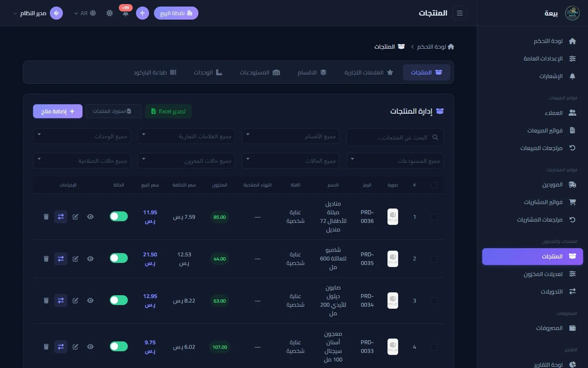Open نقطة البيع point of sale button
This screenshot has width=588, height=368.
click(x=176, y=13)
